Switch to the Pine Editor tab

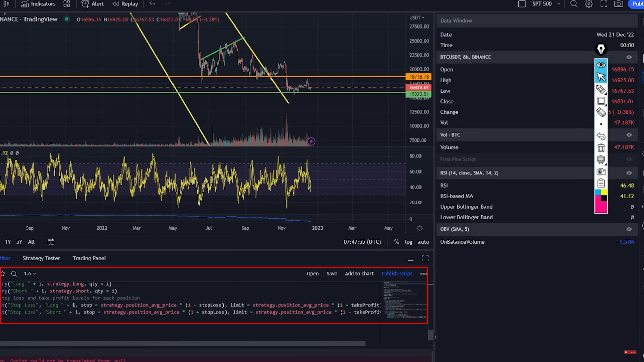(x=5, y=258)
